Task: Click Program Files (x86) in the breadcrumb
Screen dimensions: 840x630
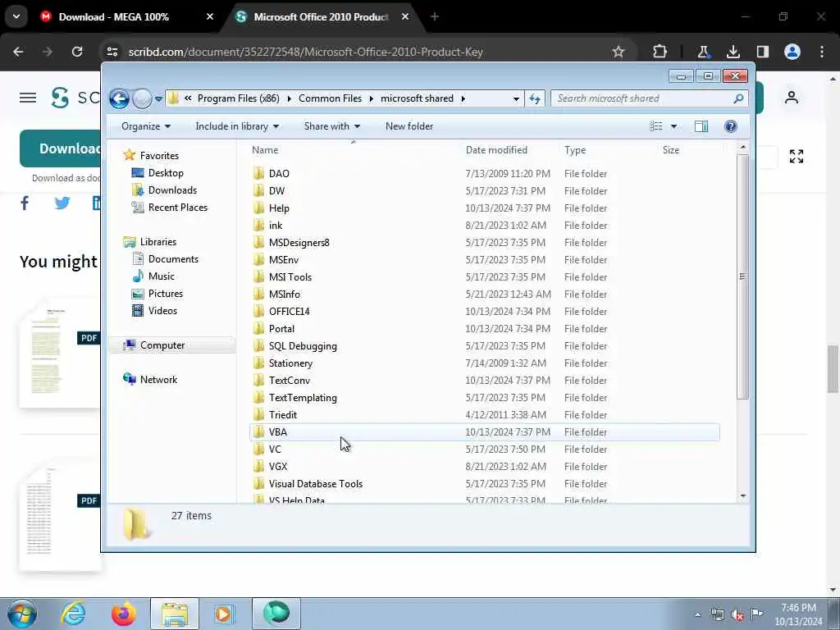Action: tap(239, 98)
